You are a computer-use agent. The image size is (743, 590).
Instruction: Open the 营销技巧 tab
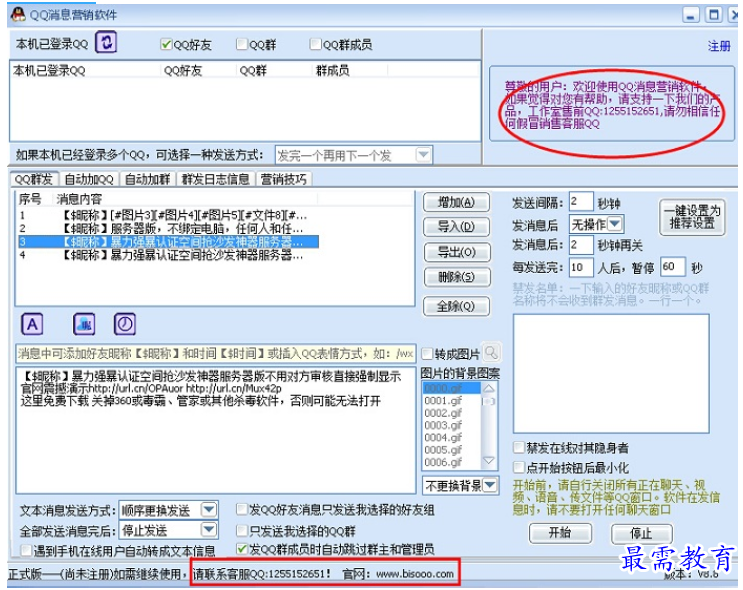click(x=284, y=180)
